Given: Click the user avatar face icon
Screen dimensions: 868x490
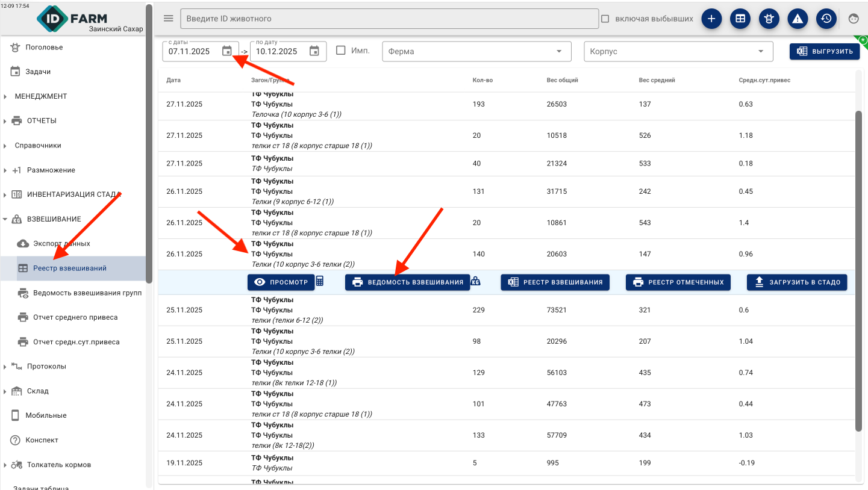Looking at the screenshot, I should [x=854, y=19].
